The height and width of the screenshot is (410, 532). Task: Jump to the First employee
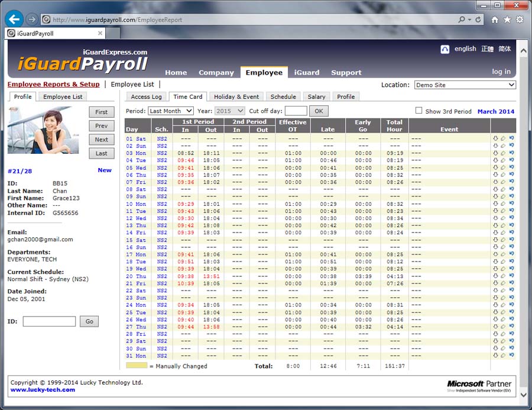pos(102,112)
